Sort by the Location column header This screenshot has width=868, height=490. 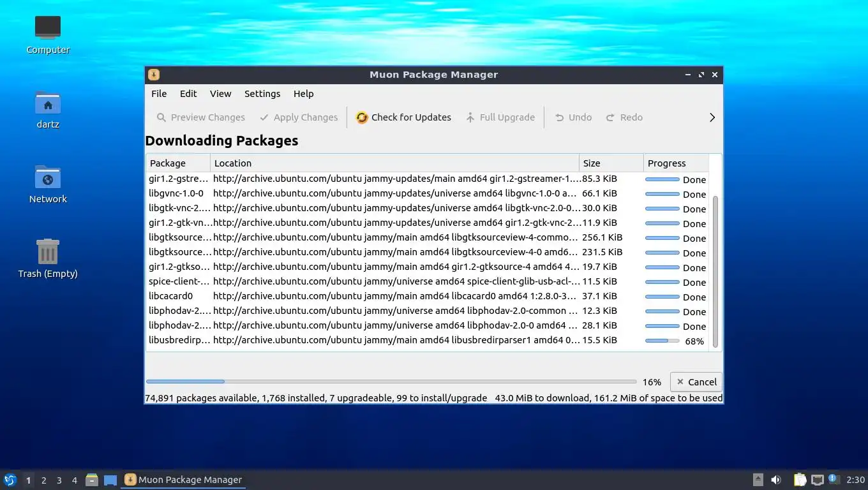(x=394, y=163)
